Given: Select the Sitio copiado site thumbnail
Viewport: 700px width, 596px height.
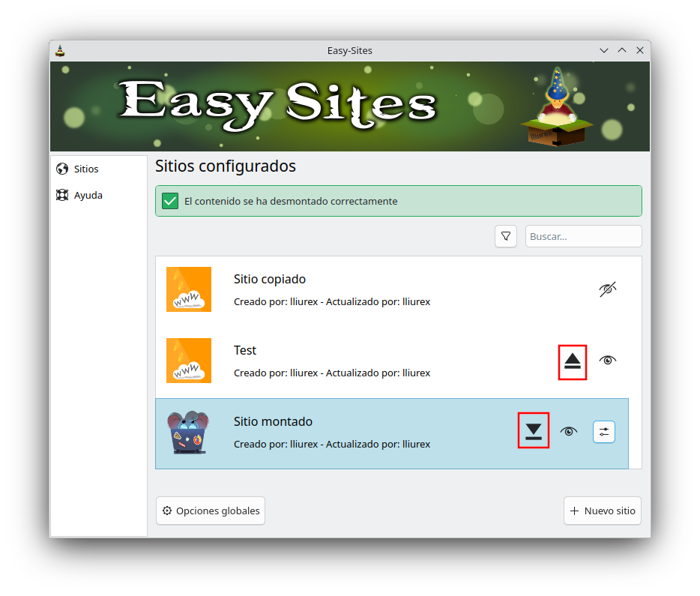Looking at the screenshot, I should click(189, 289).
